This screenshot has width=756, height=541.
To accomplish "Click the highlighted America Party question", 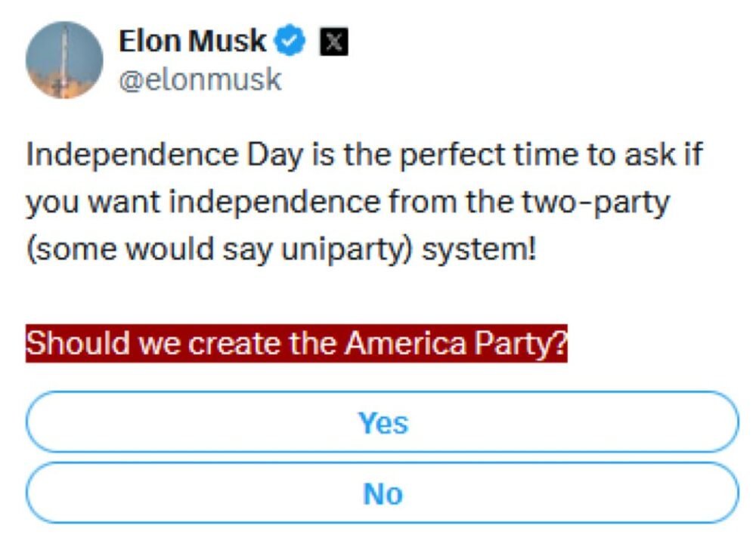I will (x=296, y=344).
